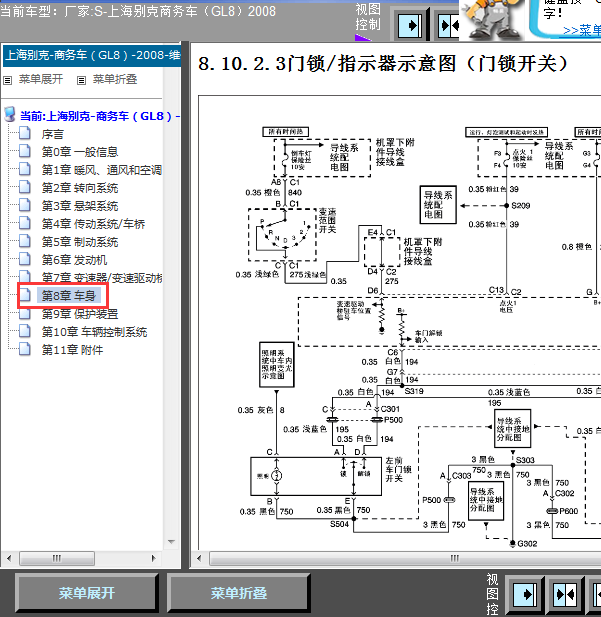Click the tree panel horizontal scrollbar thumb

tap(57, 558)
